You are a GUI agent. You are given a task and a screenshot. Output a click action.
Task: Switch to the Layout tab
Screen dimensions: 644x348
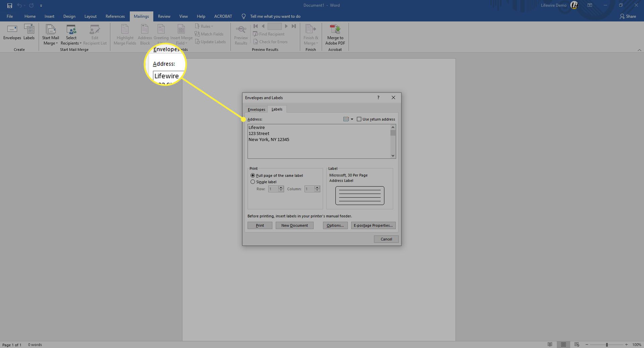(91, 16)
